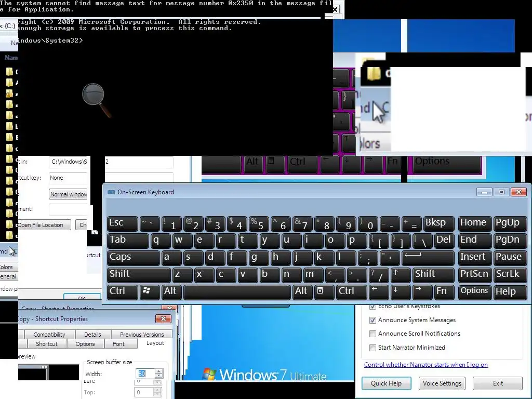Click the Top position value field
The image size is (532, 399).
tap(144, 393)
